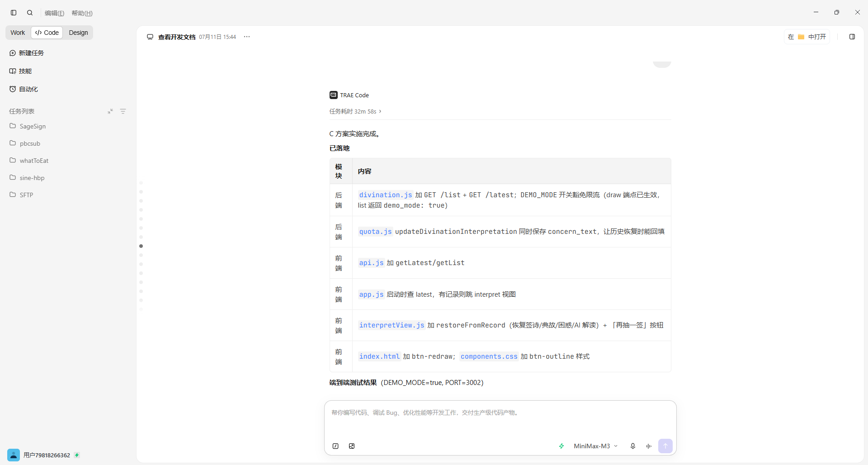Open user profile 用户79818266362
The height and width of the screenshot is (465, 868).
point(47,455)
